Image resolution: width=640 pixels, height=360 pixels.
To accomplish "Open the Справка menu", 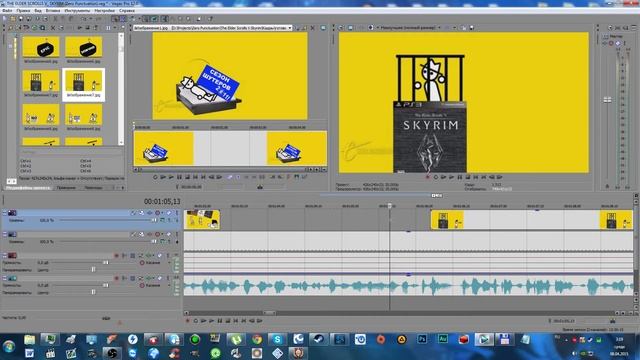I will (127, 11).
